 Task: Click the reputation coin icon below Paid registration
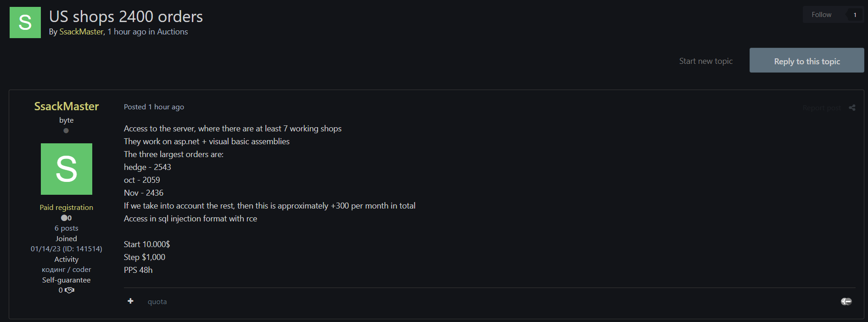pyautogui.click(x=64, y=218)
